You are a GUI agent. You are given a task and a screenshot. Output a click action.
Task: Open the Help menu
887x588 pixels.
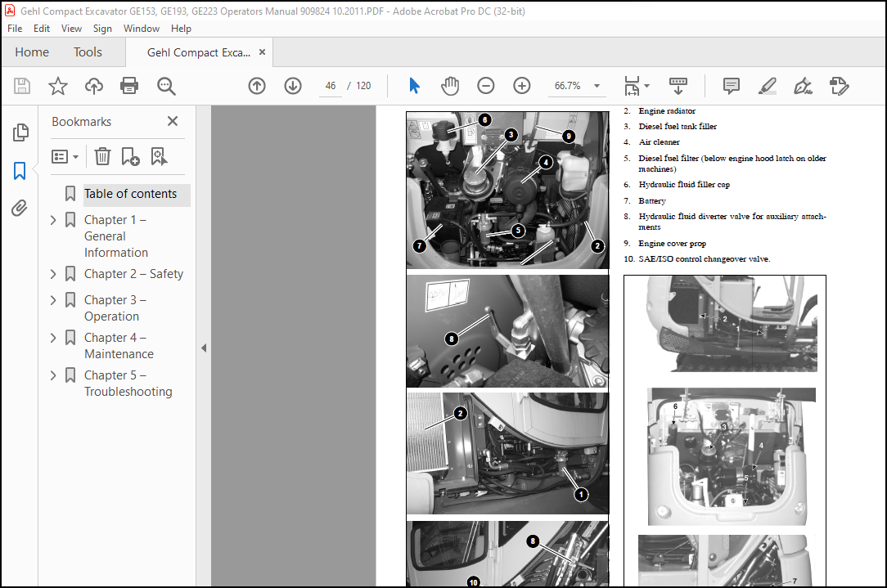181,29
